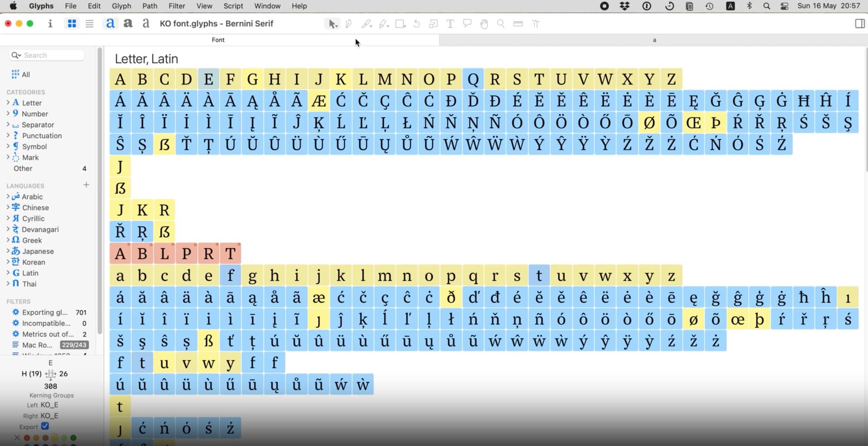Switch to glyph list view
The image size is (868, 446).
pos(90,23)
